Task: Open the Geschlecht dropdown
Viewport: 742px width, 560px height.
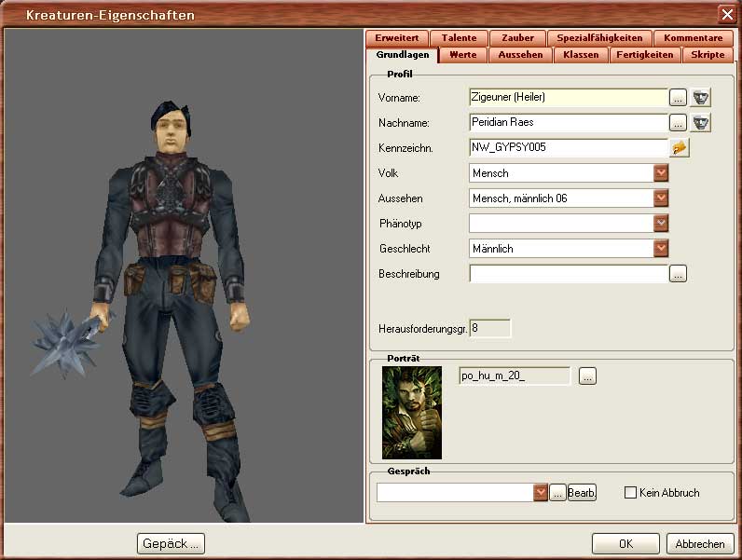Action: (x=662, y=249)
